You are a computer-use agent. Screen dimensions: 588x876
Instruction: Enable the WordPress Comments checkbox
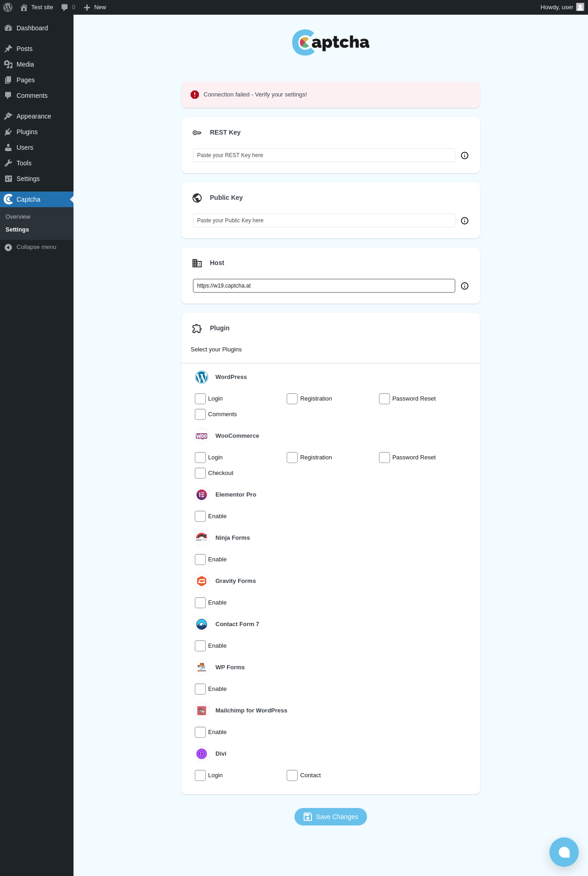pyautogui.click(x=200, y=414)
